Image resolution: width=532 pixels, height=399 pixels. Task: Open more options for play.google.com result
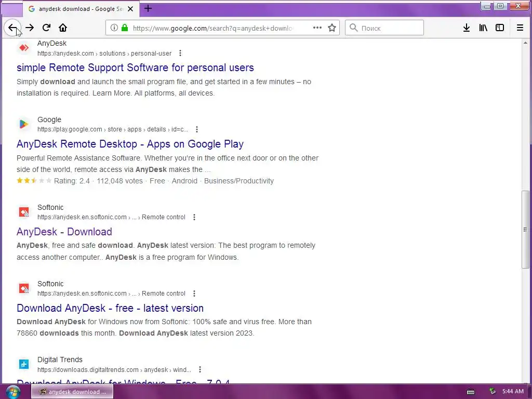(x=197, y=129)
